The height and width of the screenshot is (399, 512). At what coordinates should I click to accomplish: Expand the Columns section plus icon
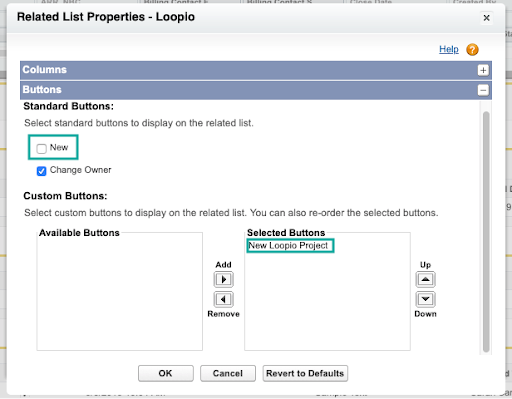click(483, 70)
